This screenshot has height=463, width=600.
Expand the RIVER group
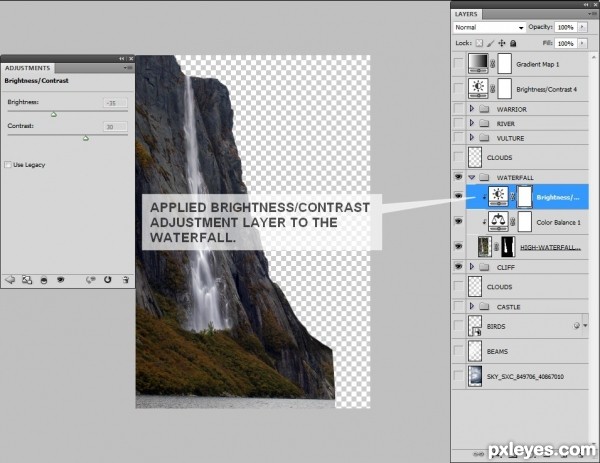(472, 123)
